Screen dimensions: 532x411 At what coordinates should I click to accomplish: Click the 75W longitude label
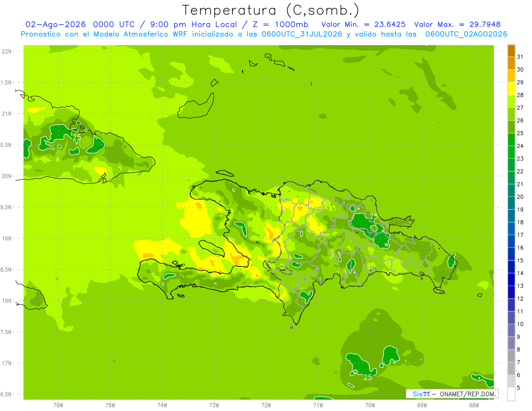click(x=110, y=405)
